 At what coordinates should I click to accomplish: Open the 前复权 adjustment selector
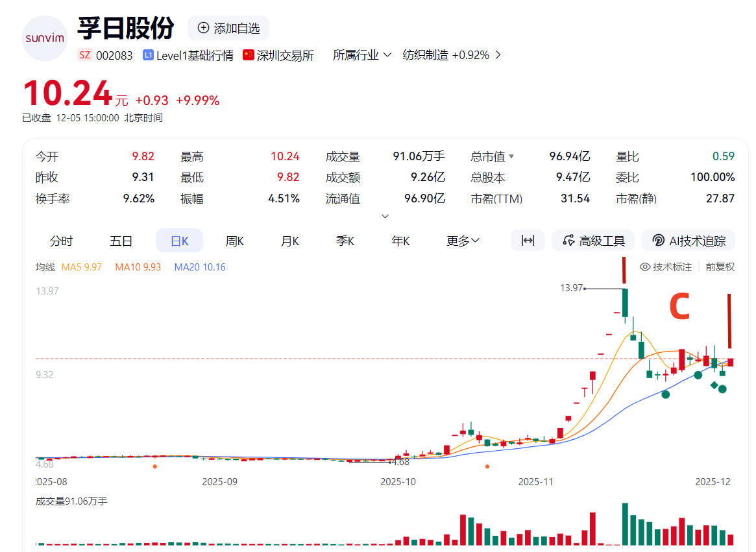pos(720,267)
